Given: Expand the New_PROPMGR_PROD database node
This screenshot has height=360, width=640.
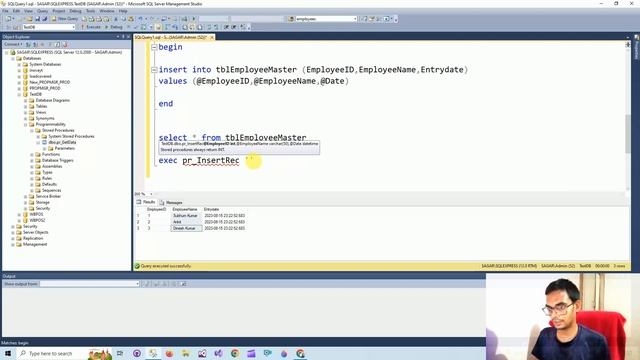Looking at the screenshot, I should (19, 82).
